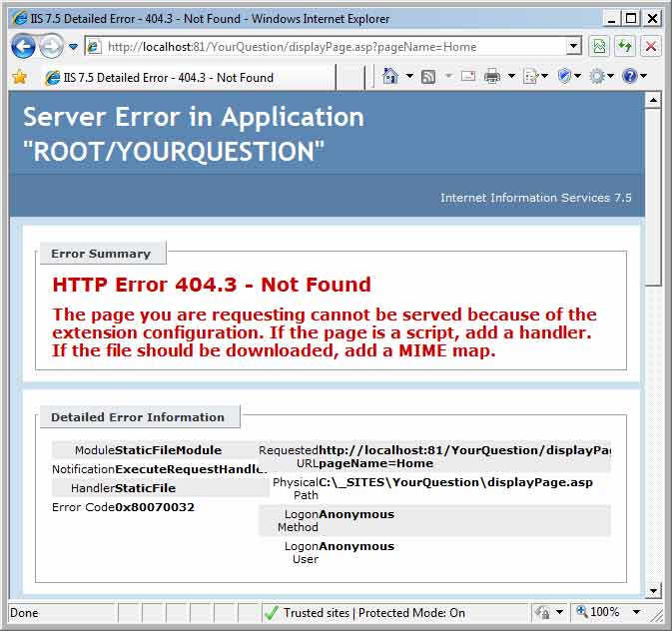Click the address bar URL field
Viewport: 672px width, 631px height.
[x=330, y=46]
